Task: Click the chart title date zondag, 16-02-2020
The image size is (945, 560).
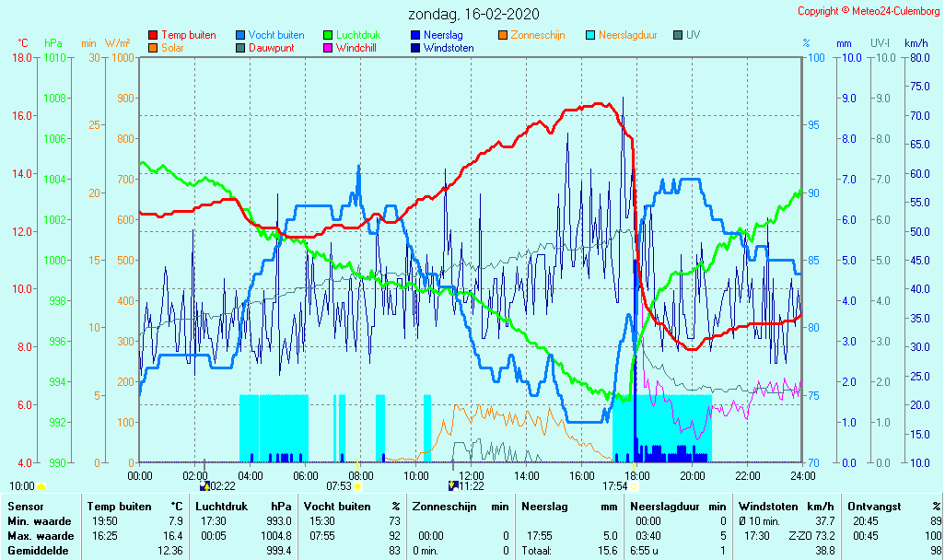Action: pyautogui.click(x=473, y=14)
